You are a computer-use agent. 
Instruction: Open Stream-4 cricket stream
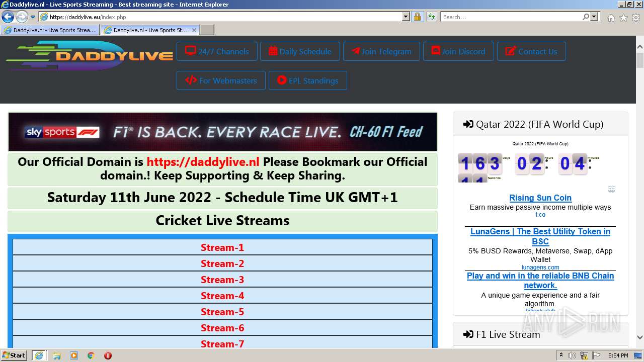click(x=222, y=296)
